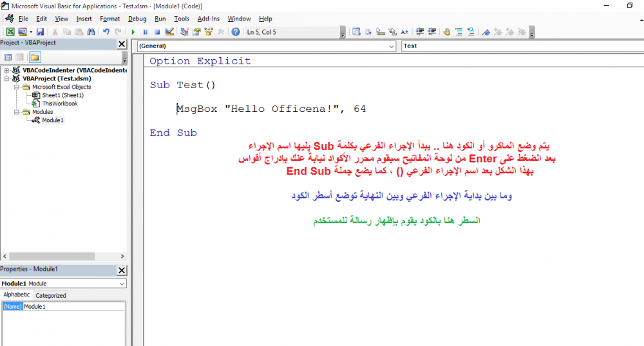Toggle Folders view in Project panel

click(x=35, y=57)
